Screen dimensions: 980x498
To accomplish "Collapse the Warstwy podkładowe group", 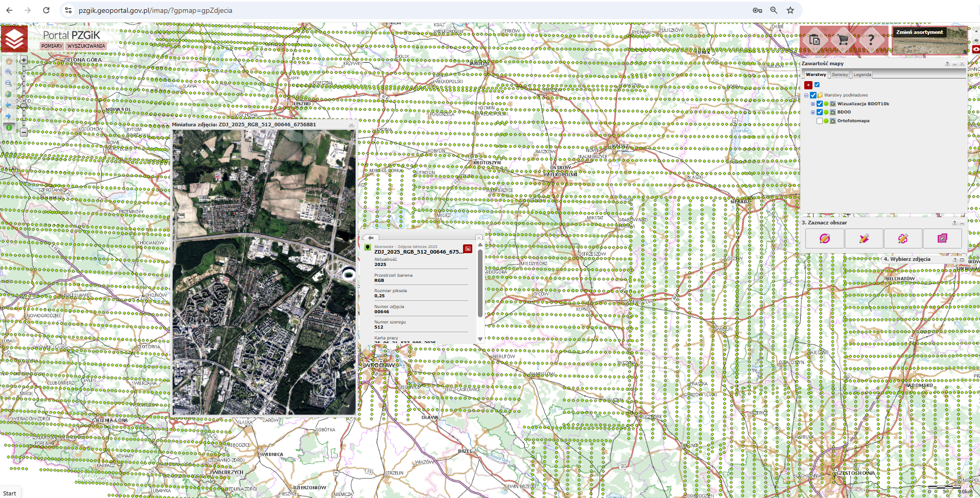I will [x=806, y=95].
